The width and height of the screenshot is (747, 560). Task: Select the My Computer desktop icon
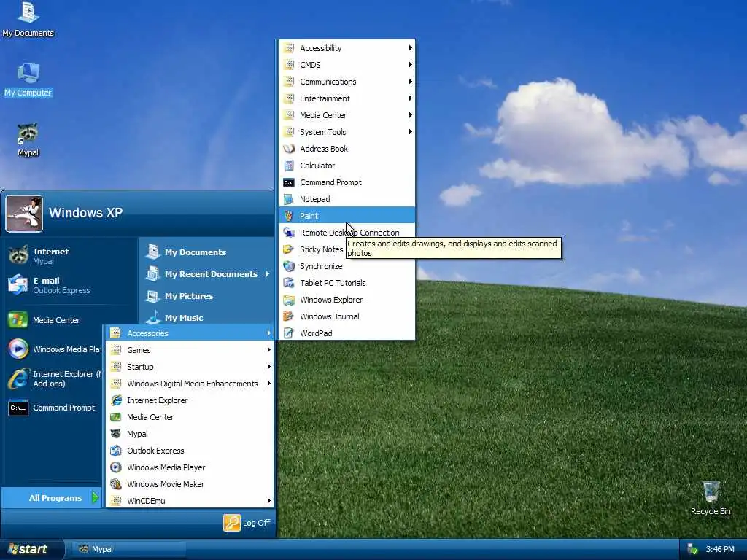click(x=28, y=79)
